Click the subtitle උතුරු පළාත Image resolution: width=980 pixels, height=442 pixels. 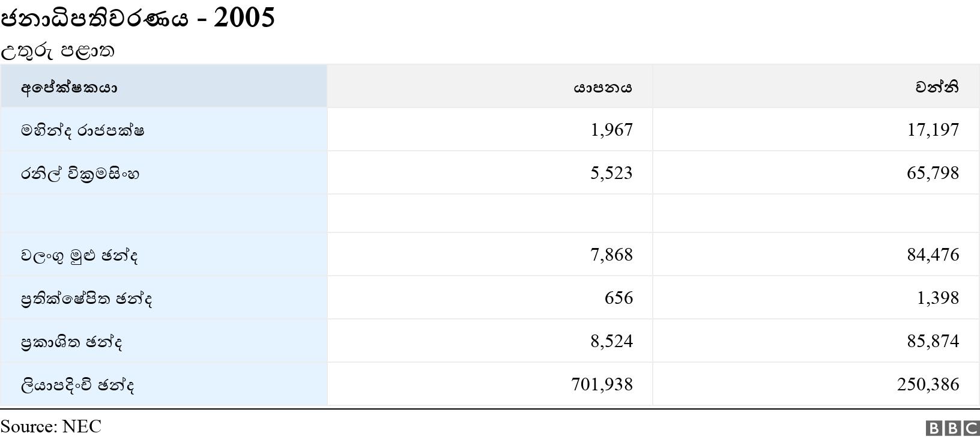click(58, 51)
